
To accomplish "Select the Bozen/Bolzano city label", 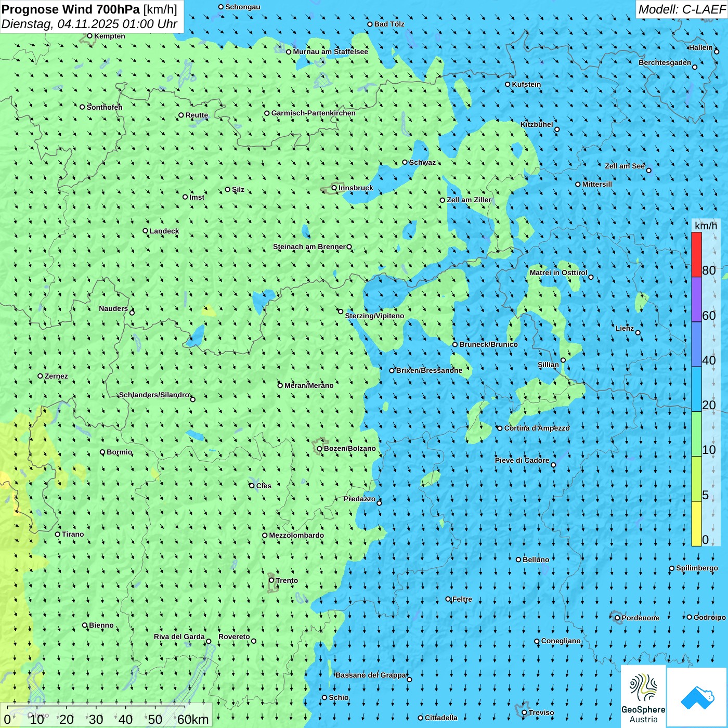I will click(349, 448).
